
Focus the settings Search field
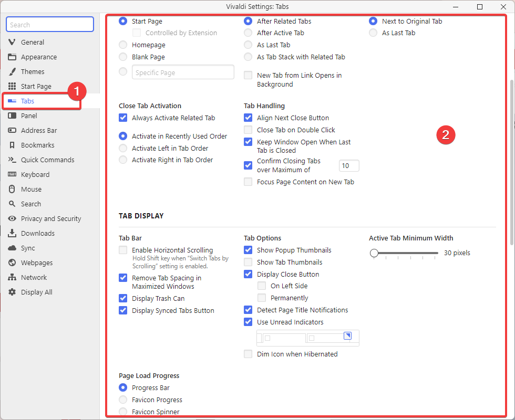[x=50, y=25]
